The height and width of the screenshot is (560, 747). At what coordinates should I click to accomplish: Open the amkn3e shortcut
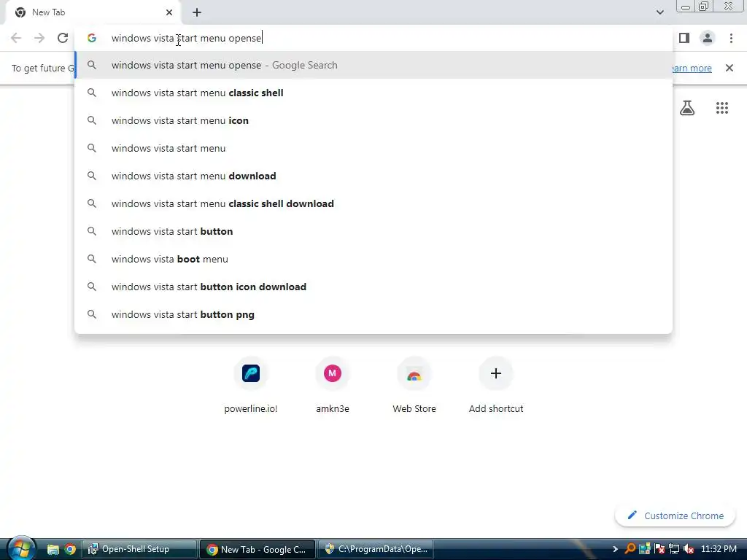click(333, 385)
